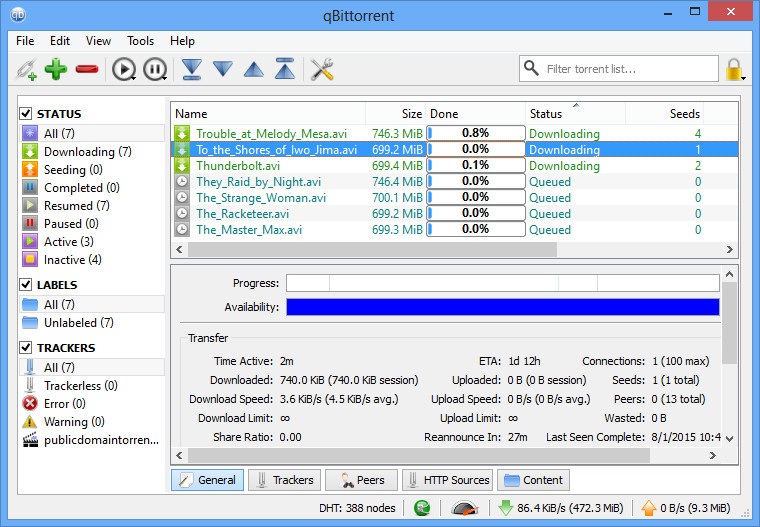Move torrent to top of queue icon

pos(286,70)
